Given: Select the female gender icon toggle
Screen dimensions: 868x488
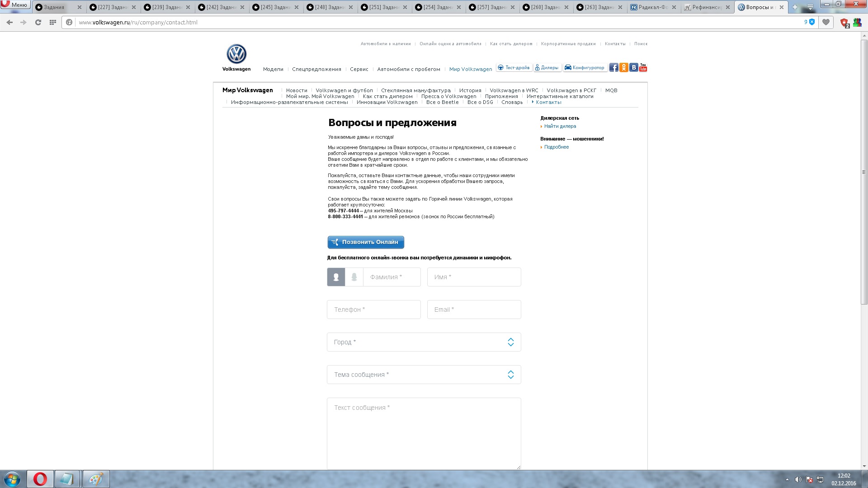Looking at the screenshot, I should 354,277.
